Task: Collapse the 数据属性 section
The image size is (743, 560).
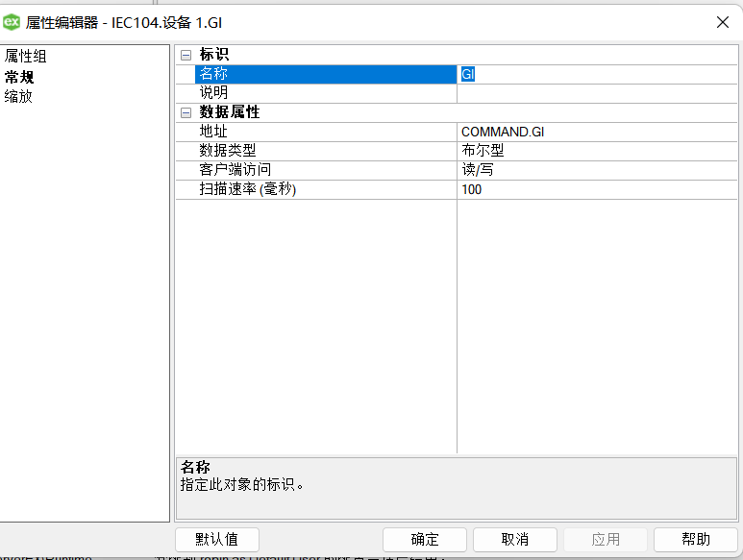Action: [186, 112]
